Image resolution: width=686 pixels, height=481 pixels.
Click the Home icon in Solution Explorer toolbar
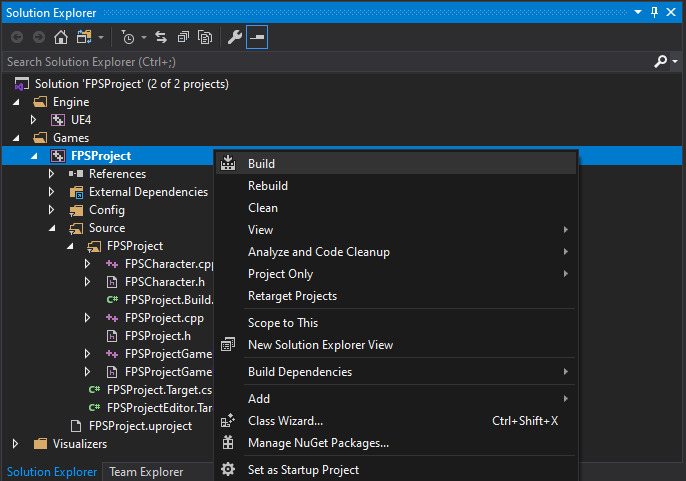61,37
